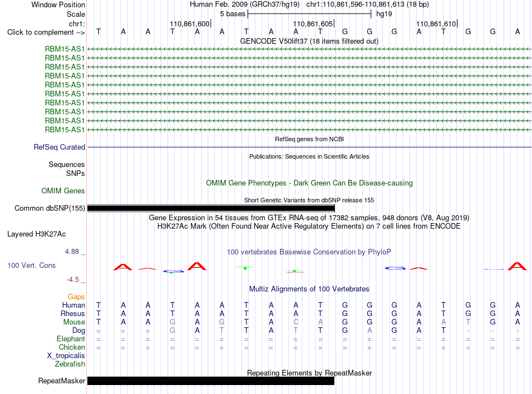Image resolution: width=532 pixels, height=394 pixels.
Task: Click OMIM Gene Phenotypes track title
Action: pos(309,183)
